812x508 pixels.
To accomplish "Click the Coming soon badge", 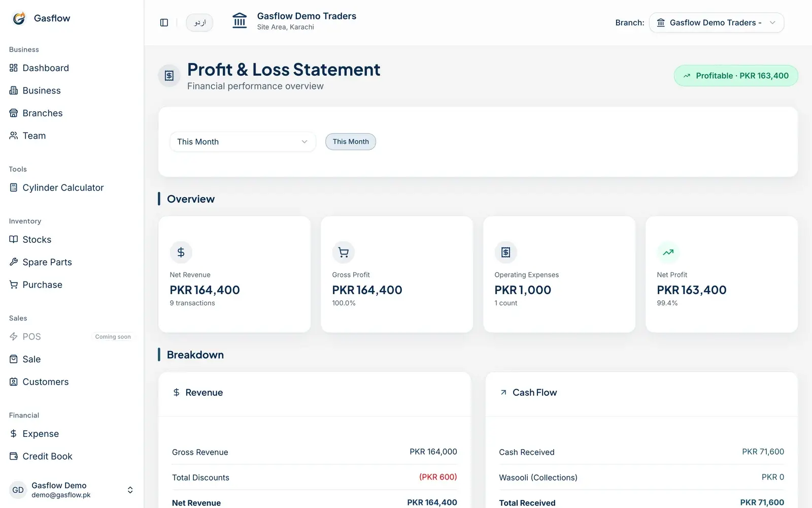I will (113, 337).
